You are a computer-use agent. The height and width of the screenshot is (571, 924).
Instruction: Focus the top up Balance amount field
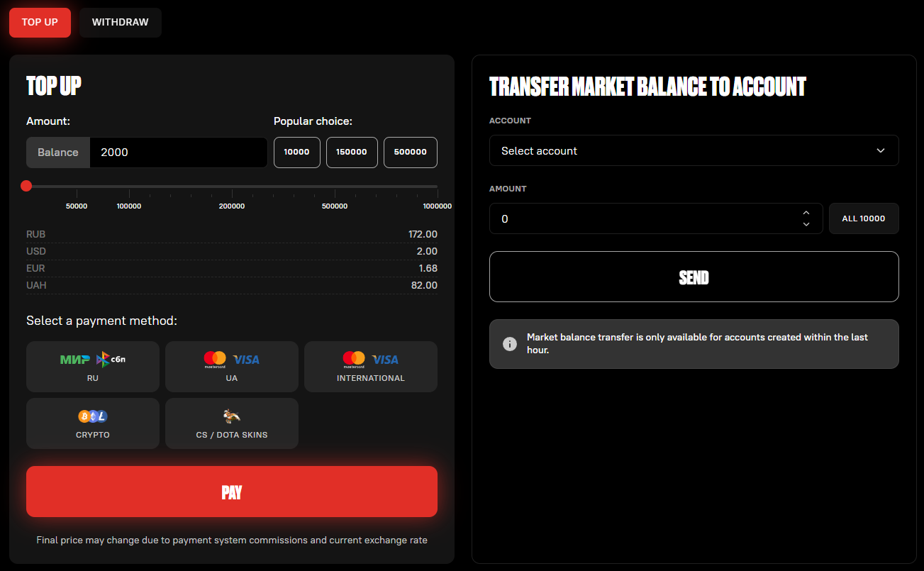pyautogui.click(x=177, y=153)
